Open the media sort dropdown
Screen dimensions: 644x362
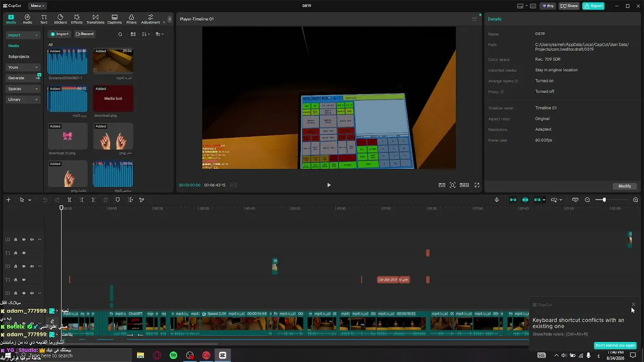tap(146, 34)
